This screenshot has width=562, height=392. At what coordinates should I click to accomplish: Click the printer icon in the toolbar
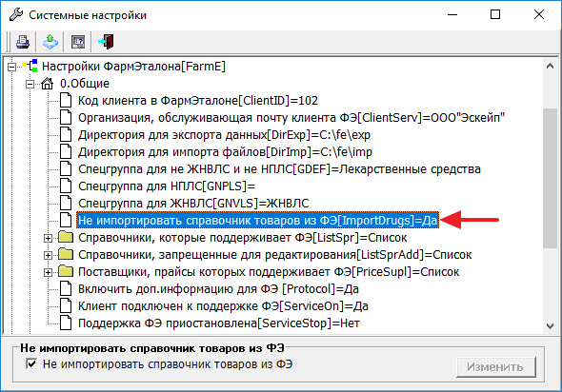[x=23, y=42]
